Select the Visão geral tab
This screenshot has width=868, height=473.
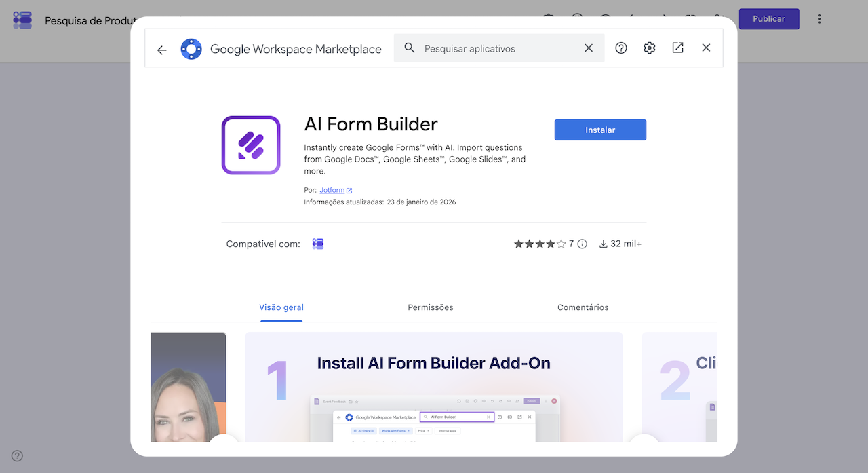click(281, 307)
